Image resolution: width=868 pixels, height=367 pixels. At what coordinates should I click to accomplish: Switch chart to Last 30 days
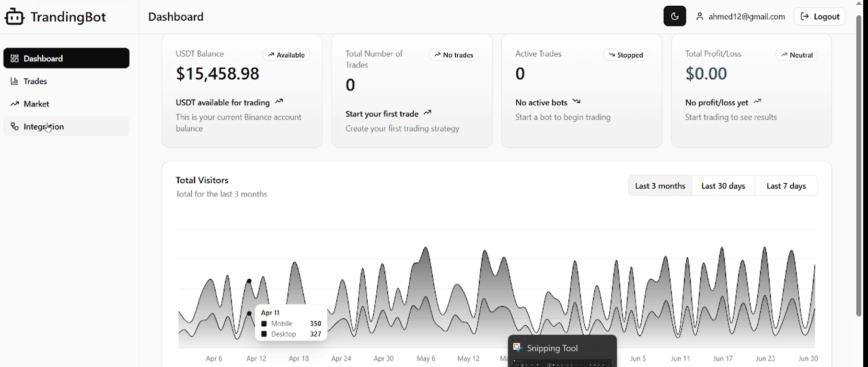pyautogui.click(x=723, y=186)
